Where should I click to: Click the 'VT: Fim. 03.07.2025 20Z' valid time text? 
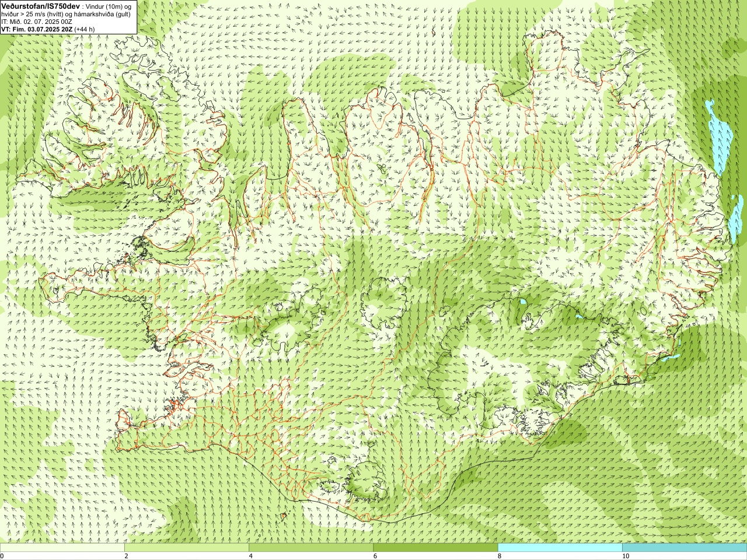point(37,29)
